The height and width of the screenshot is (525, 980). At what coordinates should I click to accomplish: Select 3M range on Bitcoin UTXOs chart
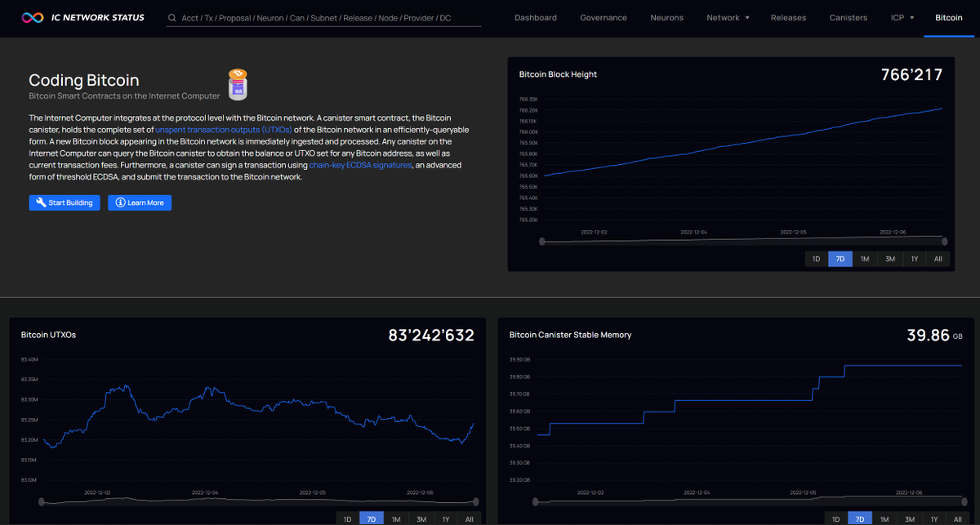click(421, 519)
